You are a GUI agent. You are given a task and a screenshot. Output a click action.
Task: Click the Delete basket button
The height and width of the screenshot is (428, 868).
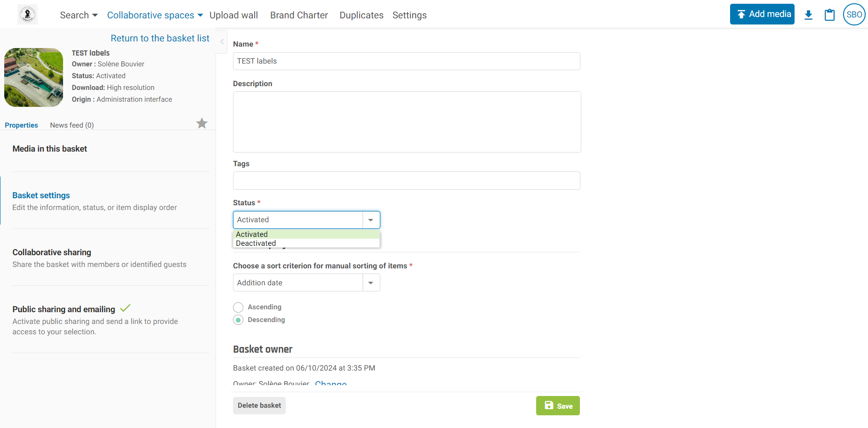click(x=259, y=405)
